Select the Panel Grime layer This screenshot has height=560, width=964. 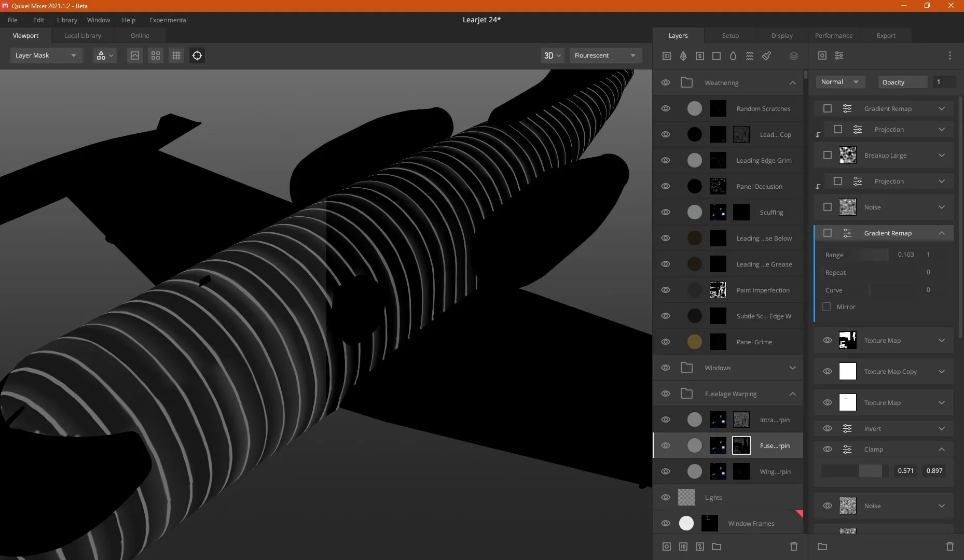point(727,342)
